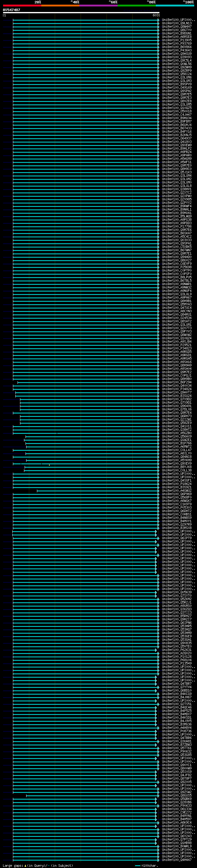Viewport: 197px width, 868px height.
Task: Choose the UniRef100_Q58I24 row label
Action: point(177,75)
